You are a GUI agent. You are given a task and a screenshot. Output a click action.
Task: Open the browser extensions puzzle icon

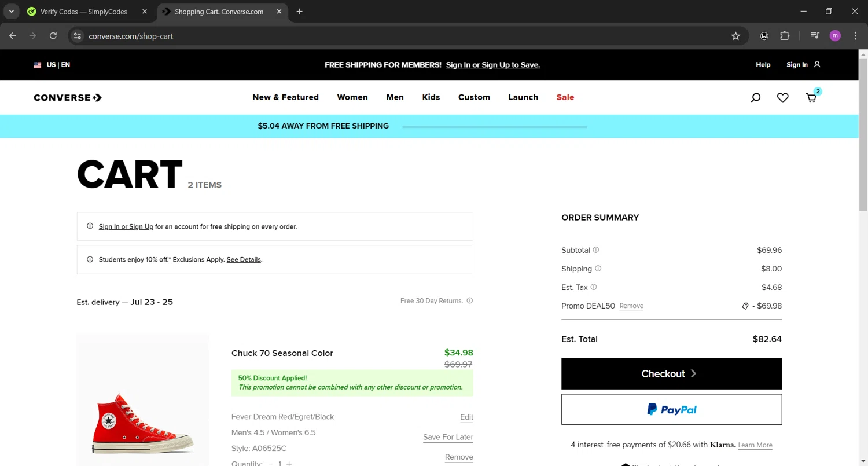(x=785, y=36)
